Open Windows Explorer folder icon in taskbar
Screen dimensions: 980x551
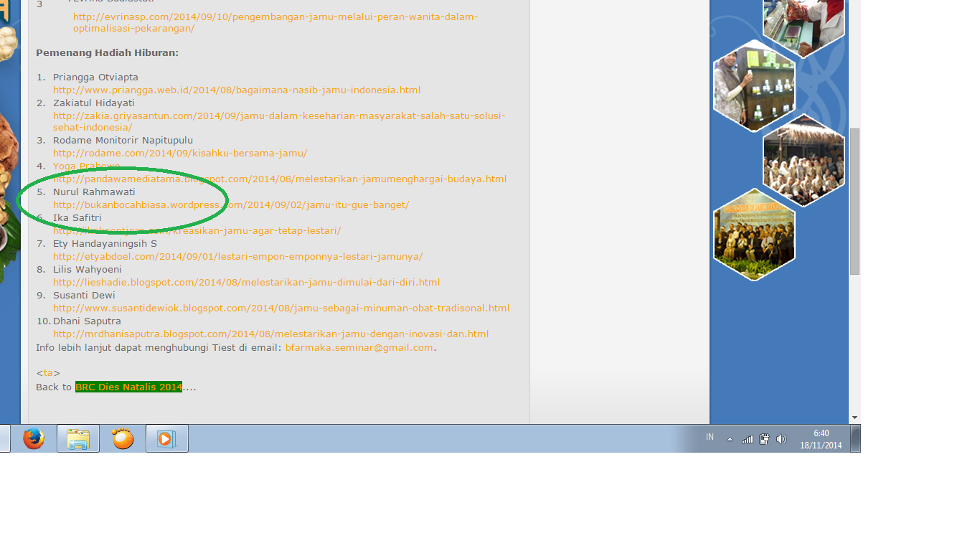coord(78,438)
